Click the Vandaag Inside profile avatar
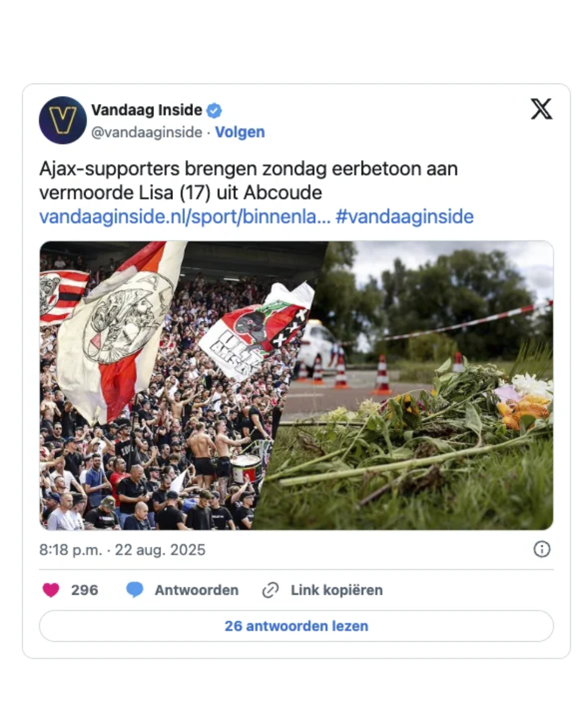Screen dimensions: 582x728 (x=63, y=120)
